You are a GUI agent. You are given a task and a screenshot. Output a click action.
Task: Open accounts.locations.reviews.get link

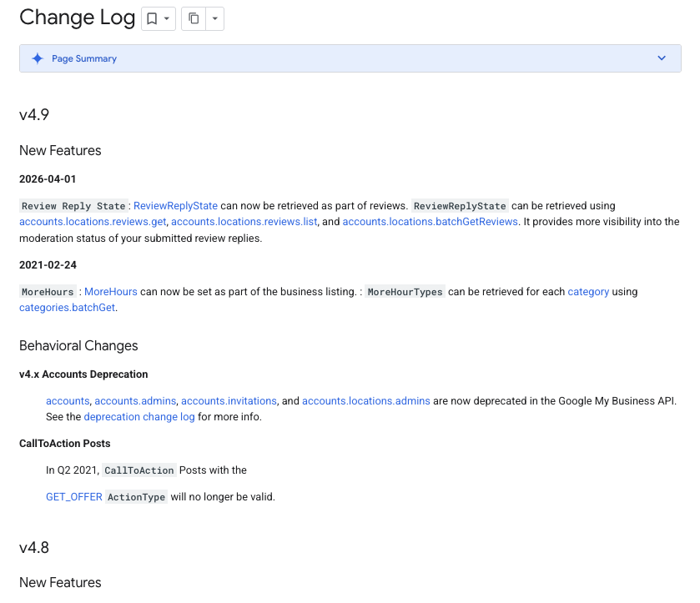pyautogui.click(x=93, y=222)
